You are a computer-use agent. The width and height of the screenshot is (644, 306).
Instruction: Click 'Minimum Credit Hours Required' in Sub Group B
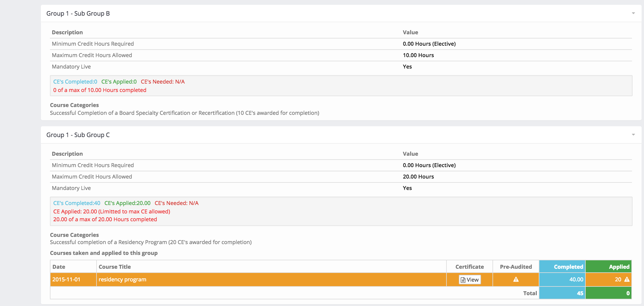93,44
